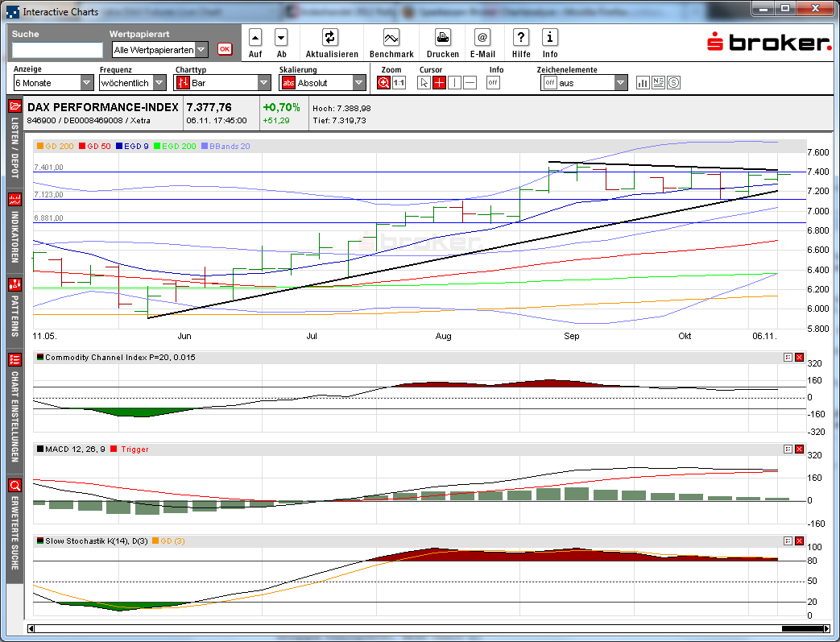Open the Charttyp Bar dropdown
Screen dimensions: 840x642
click(x=263, y=82)
